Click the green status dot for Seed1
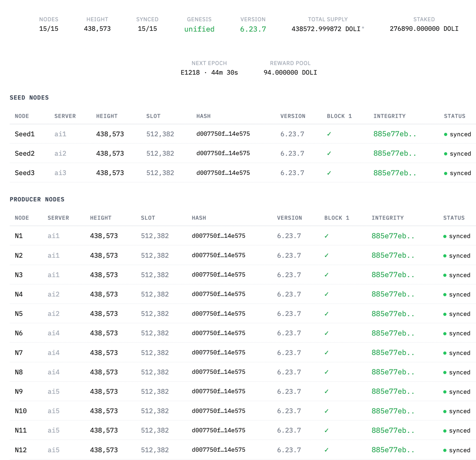 (446, 134)
